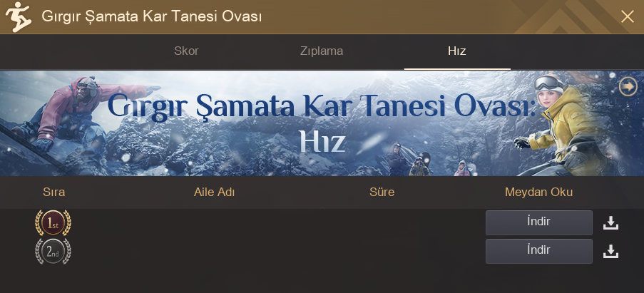Switch to the Skor tab
Image resolution: width=644 pixels, height=293 pixels.
click(186, 51)
